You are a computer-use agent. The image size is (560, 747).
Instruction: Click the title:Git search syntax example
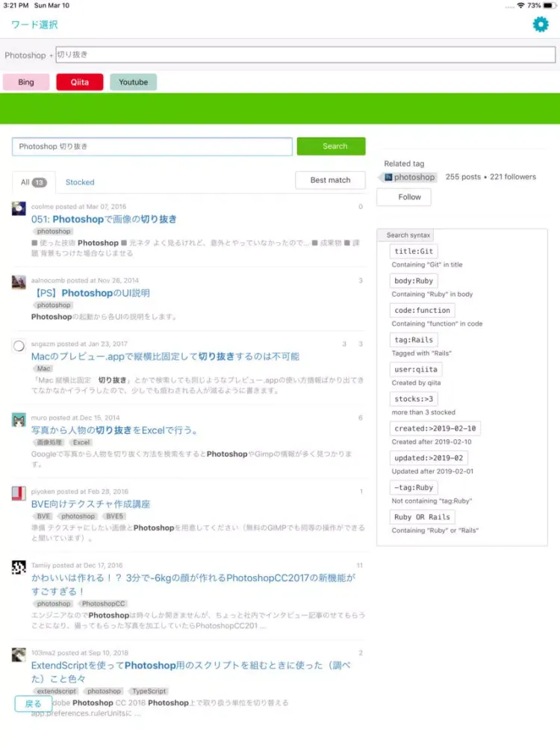pyautogui.click(x=414, y=251)
